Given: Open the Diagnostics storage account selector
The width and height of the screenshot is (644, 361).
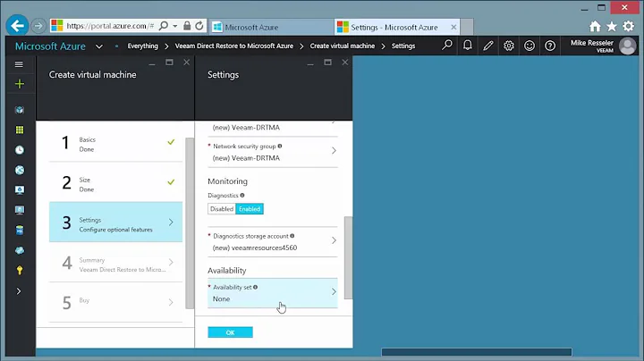Looking at the screenshot, I should (272, 242).
